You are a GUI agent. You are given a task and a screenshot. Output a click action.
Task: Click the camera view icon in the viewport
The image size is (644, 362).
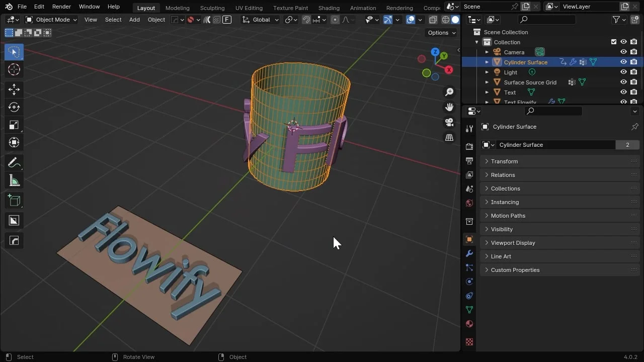(449, 122)
